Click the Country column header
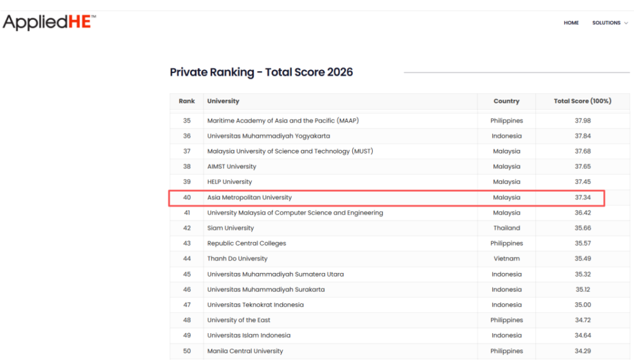Screen dimensions: 634x364 click(506, 102)
